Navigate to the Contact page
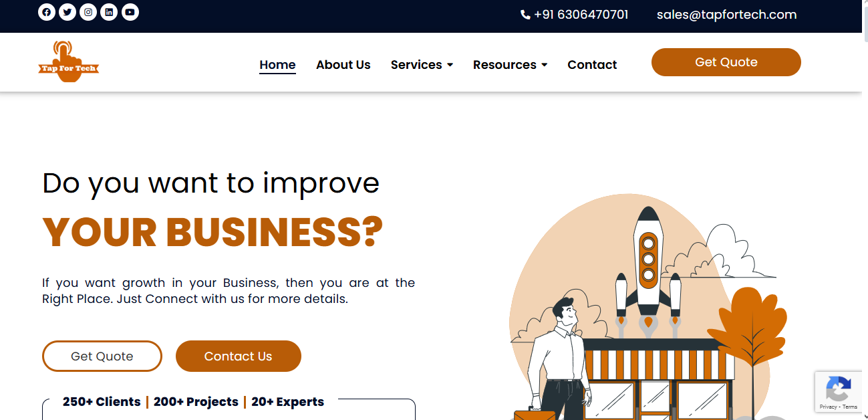 (592, 65)
